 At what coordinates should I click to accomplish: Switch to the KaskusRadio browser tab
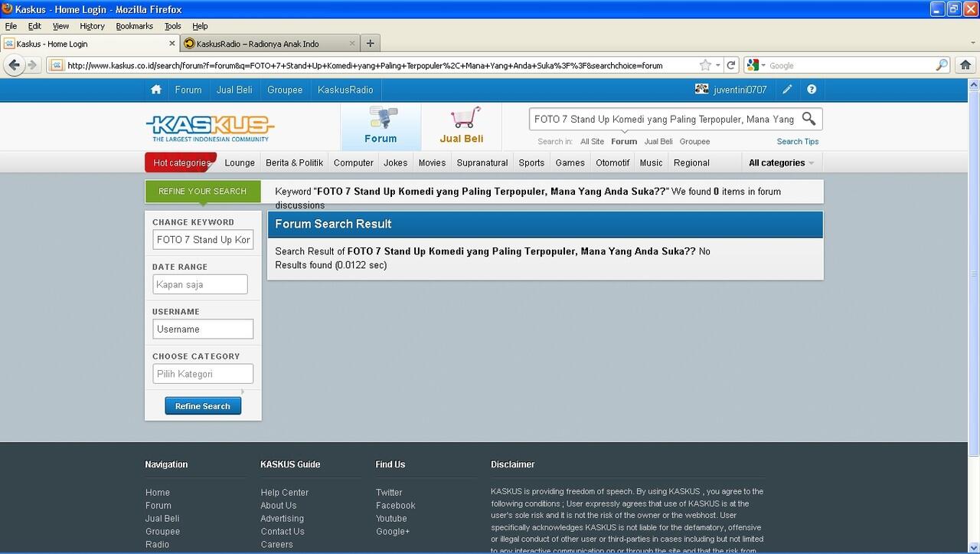click(x=269, y=44)
